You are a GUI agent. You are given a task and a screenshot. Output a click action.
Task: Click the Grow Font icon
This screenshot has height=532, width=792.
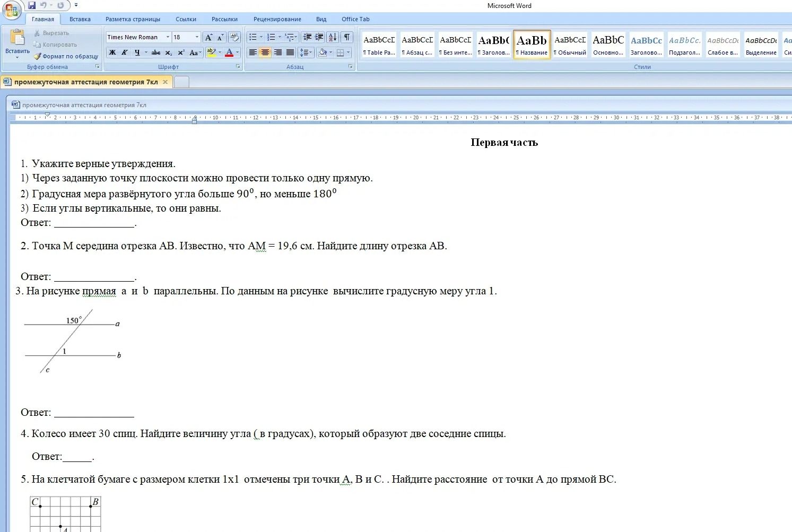[208, 37]
